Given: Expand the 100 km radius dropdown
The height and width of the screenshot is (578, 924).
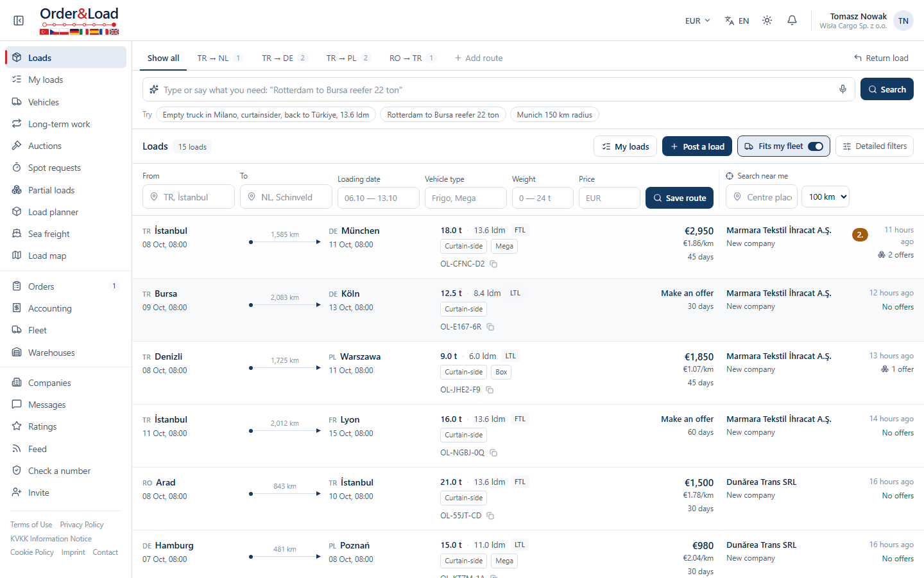Looking at the screenshot, I should click(x=825, y=197).
